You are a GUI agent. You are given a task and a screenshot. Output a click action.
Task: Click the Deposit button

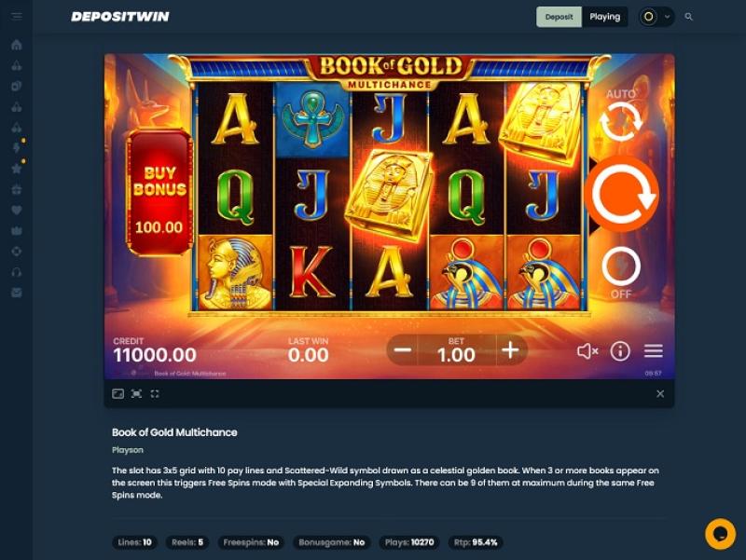[559, 17]
